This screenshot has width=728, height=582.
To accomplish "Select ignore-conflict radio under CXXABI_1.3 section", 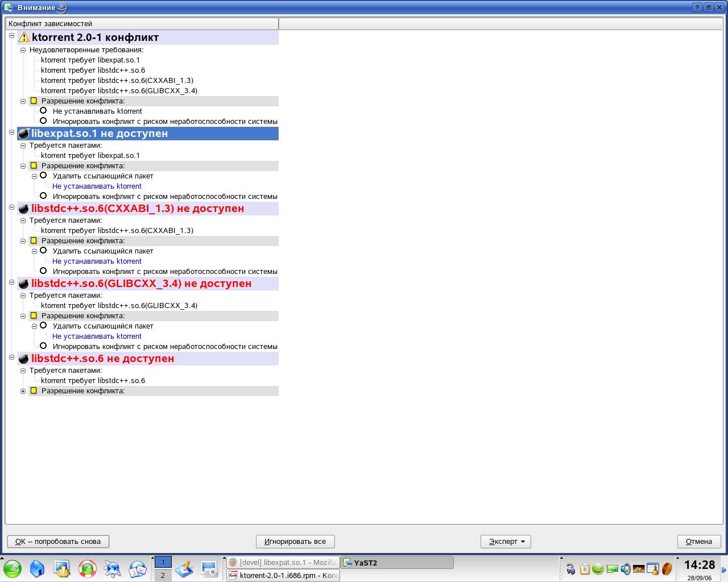I will click(43, 271).
